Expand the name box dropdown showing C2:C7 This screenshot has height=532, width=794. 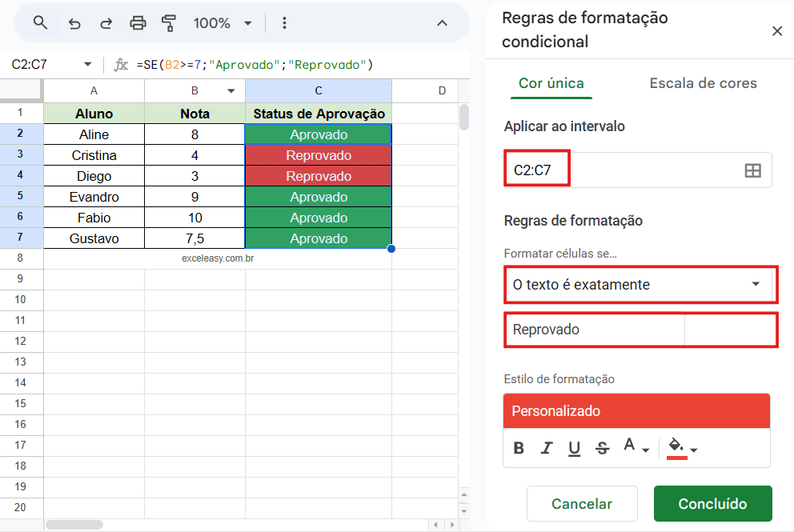point(87,64)
